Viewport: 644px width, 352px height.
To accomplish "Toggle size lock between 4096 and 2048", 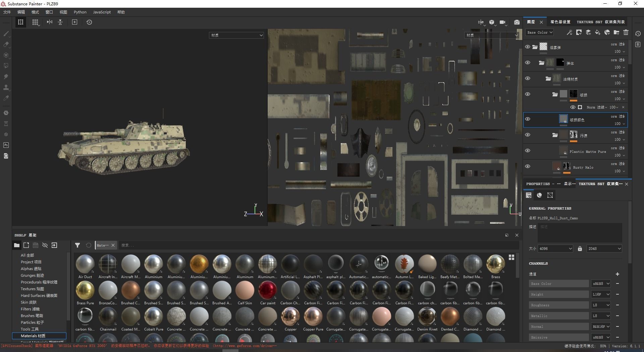I will click(580, 249).
